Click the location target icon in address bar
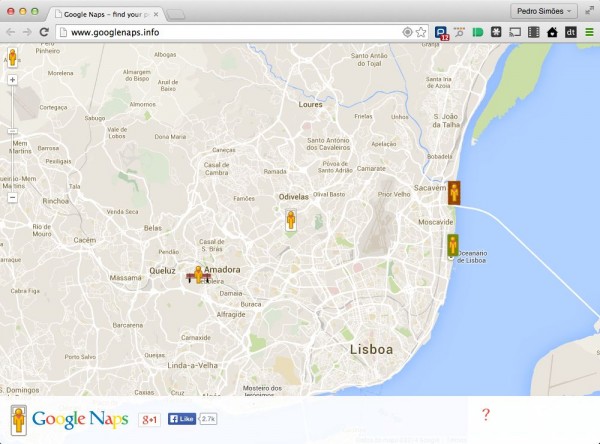Image resolution: width=600 pixels, height=444 pixels. click(x=408, y=33)
